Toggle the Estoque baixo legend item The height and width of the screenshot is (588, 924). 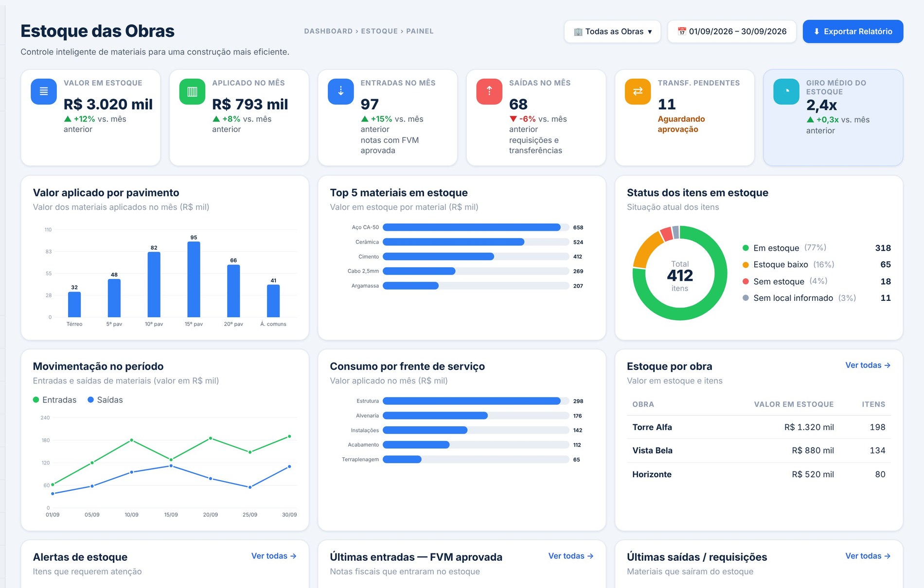(x=817, y=264)
